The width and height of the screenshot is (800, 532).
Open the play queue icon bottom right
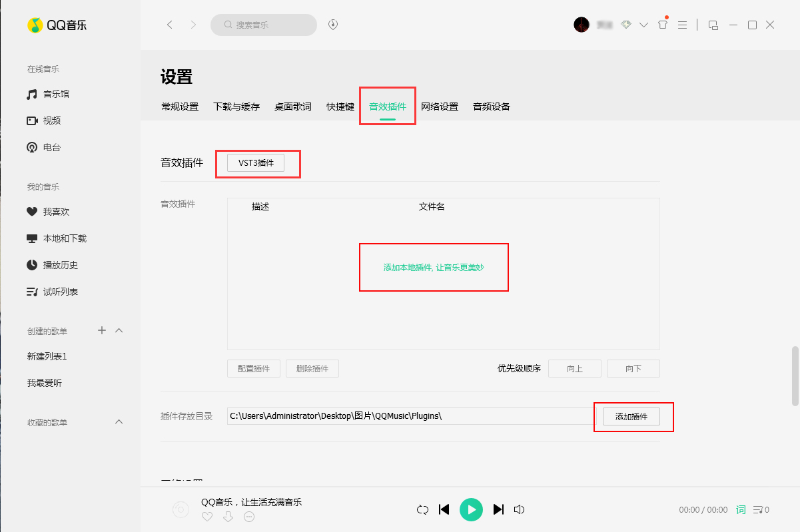pyautogui.click(x=759, y=509)
